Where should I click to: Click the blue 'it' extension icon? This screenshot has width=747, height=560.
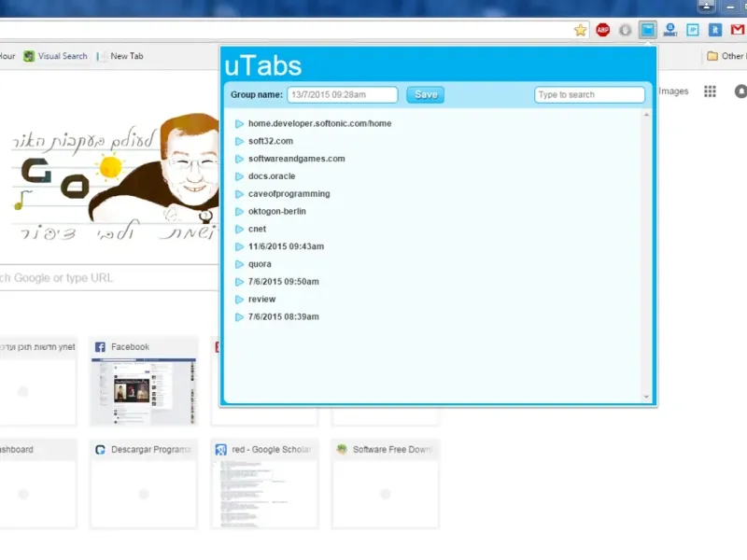714,30
